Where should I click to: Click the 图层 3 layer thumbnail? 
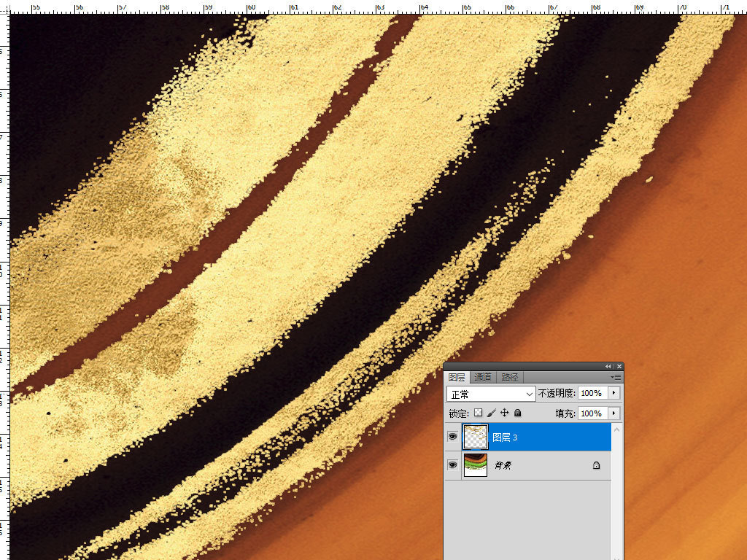(476, 437)
